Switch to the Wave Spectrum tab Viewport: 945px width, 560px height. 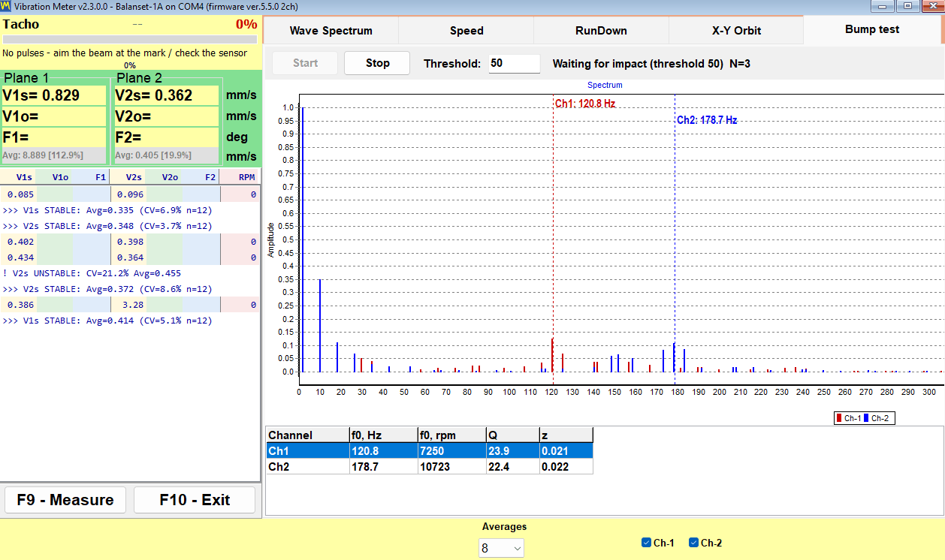331,31
